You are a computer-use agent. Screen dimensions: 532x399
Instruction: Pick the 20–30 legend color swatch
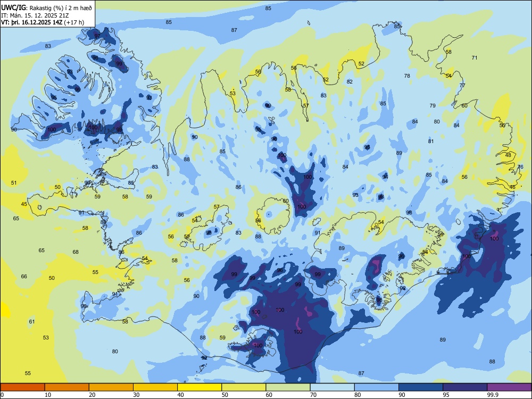pyautogui.click(x=111, y=387)
